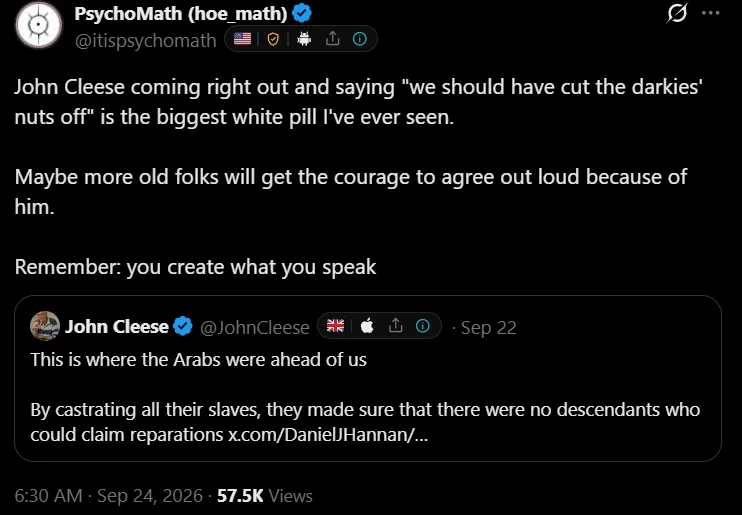Click the share icon in quoted post header
The height and width of the screenshot is (515, 742).
[395, 325]
